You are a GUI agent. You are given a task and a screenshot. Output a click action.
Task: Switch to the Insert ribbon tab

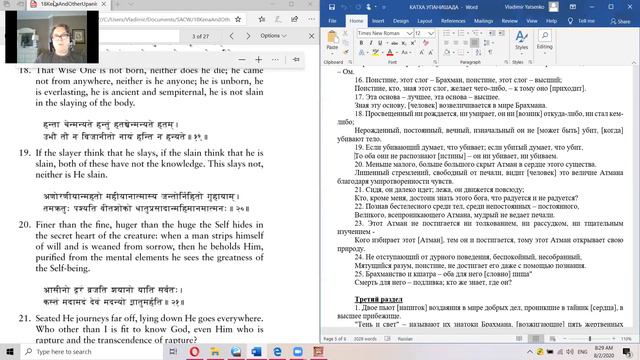(378, 21)
